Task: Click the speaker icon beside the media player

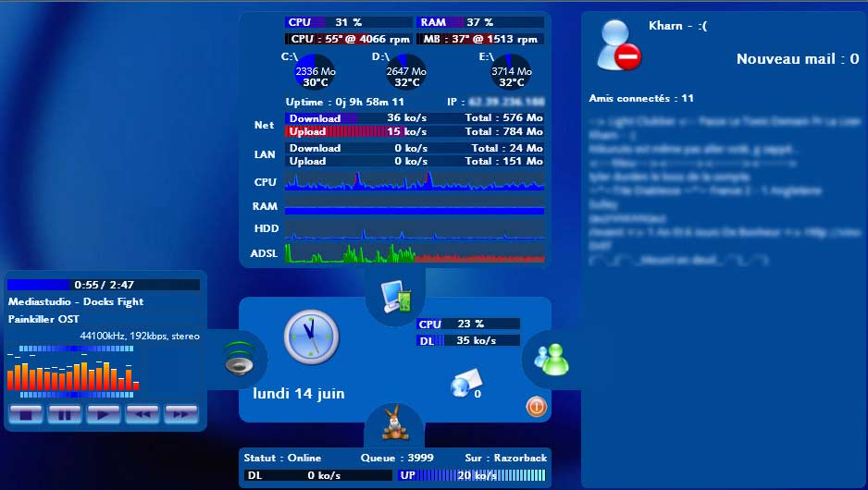Action: pos(240,359)
